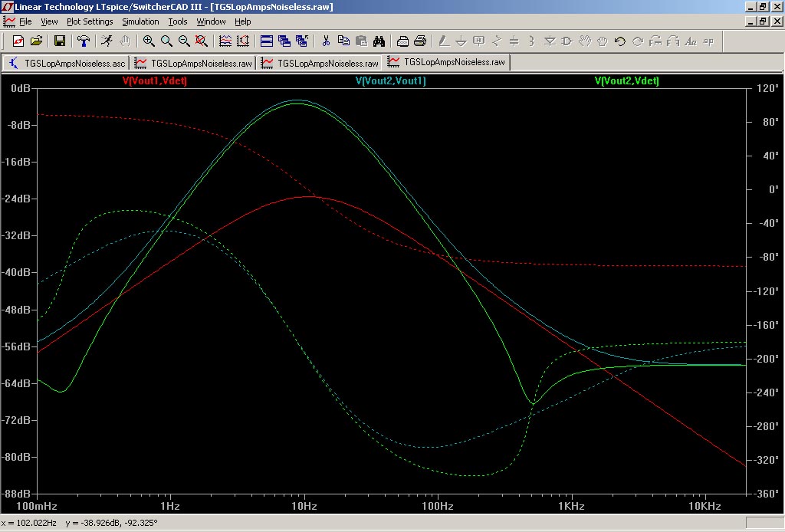The image size is (785, 532).
Task: Click the Undo arrow icon
Action: point(619,41)
